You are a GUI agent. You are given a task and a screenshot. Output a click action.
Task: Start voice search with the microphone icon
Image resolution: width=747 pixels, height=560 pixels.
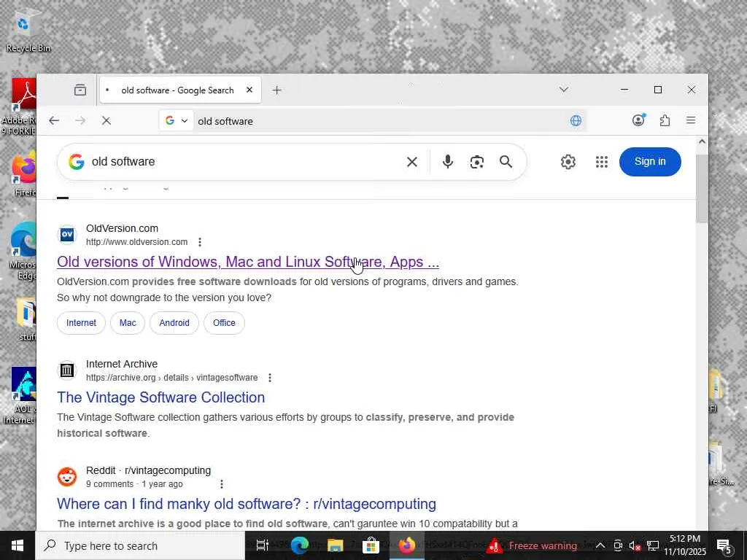447,162
